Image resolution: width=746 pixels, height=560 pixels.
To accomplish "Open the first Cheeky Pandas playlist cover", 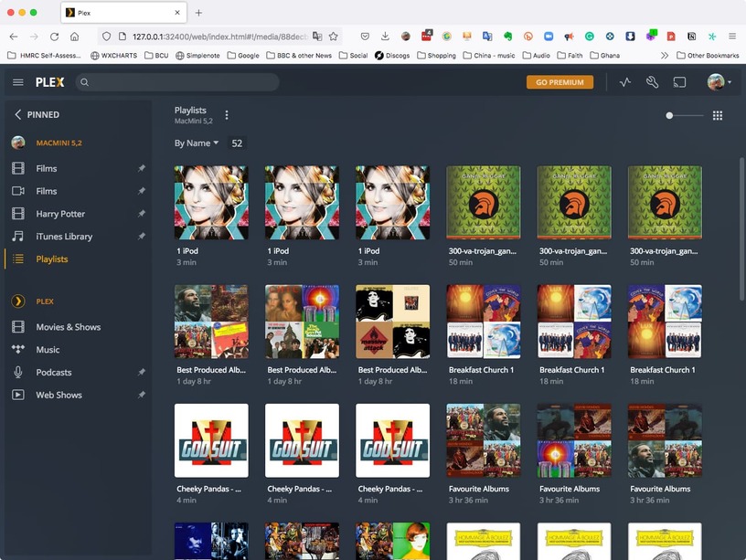I will point(211,440).
